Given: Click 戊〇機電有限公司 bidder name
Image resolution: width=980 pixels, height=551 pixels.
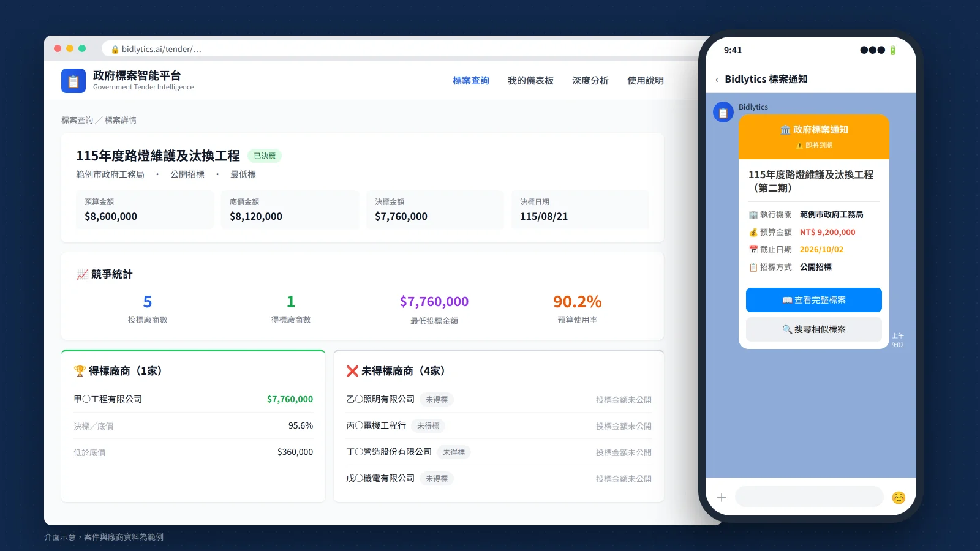Looking at the screenshot, I should [380, 478].
